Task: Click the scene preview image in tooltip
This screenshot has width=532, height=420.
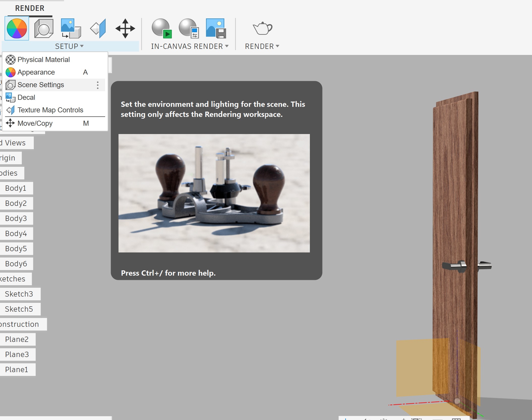Action: click(214, 193)
